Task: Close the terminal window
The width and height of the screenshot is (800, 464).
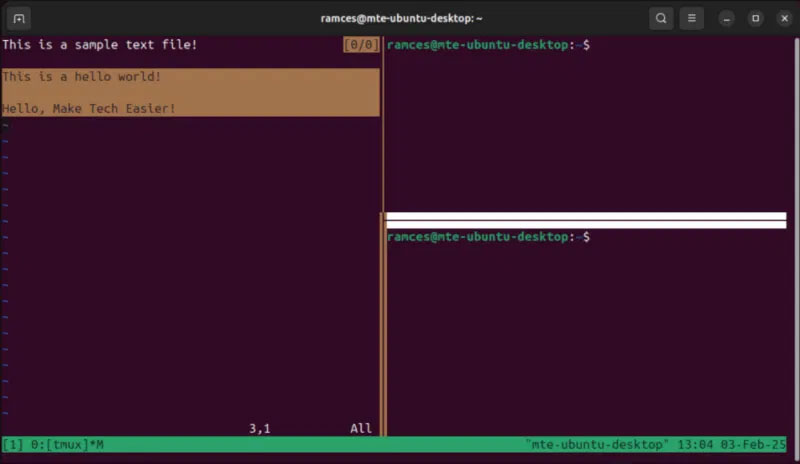Action: pyautogui.click(x=785, y=19)
